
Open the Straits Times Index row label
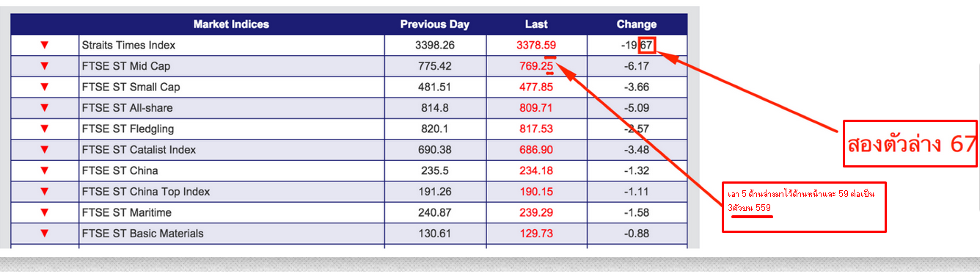pyautogui.click(x=129, y=46)
